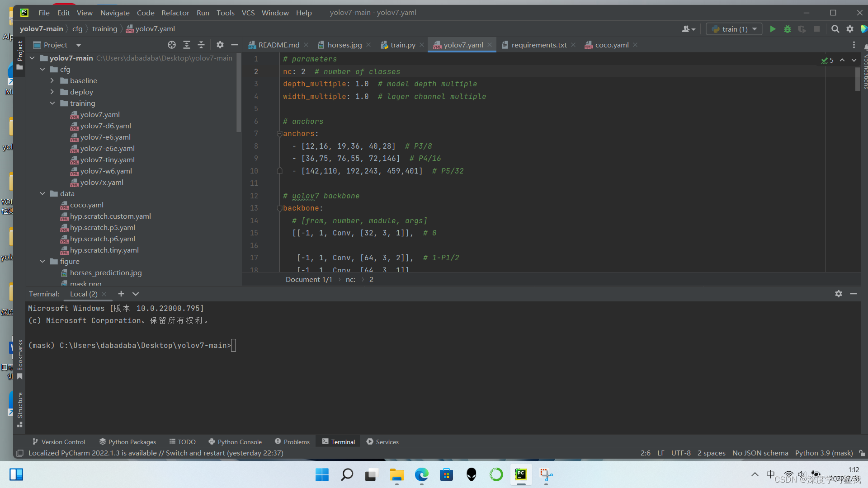Click the Debug bug icon
Viewport: 868px width, 488px height.
[787, 29]
